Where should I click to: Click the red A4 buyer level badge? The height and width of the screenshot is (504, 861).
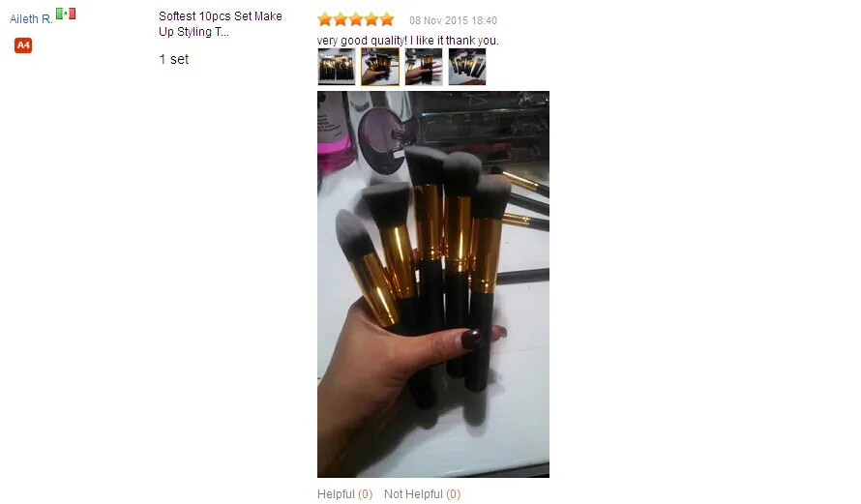[x=23, y=45]
